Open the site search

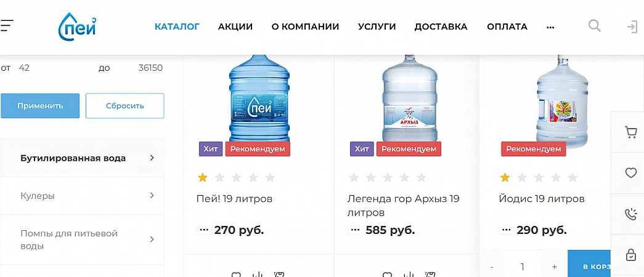594,26
